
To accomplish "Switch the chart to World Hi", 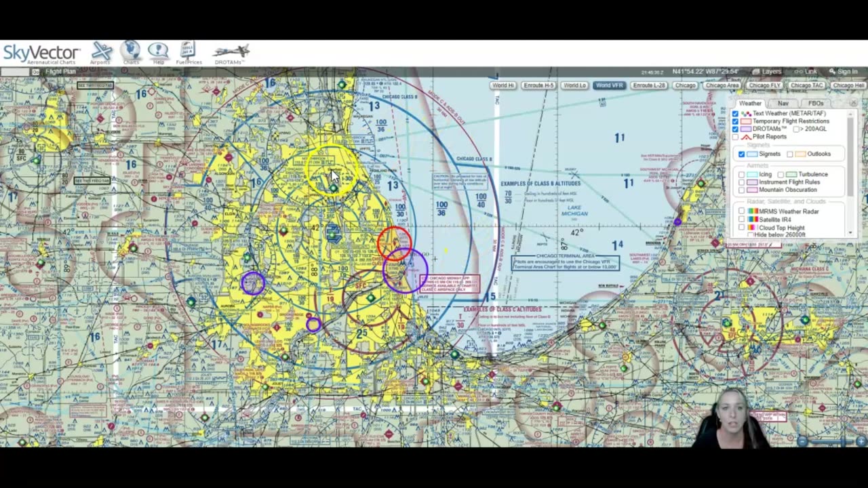I will coord(503,85).
